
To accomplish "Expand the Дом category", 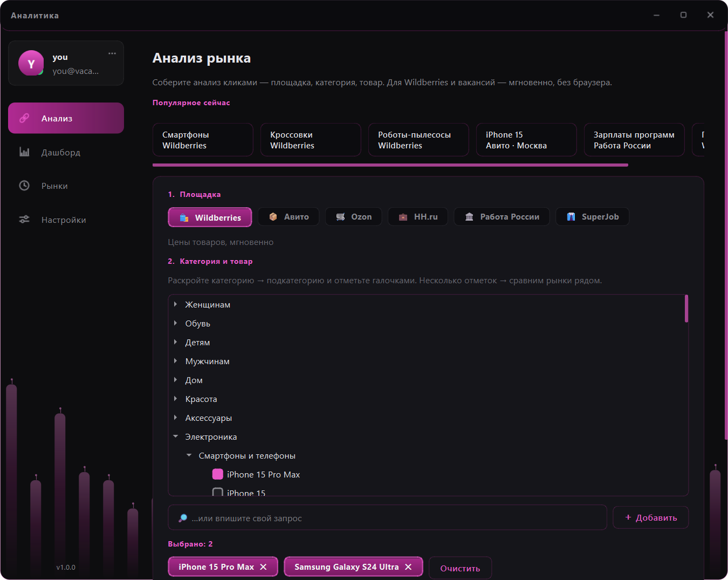I will (x=175, y=380).
